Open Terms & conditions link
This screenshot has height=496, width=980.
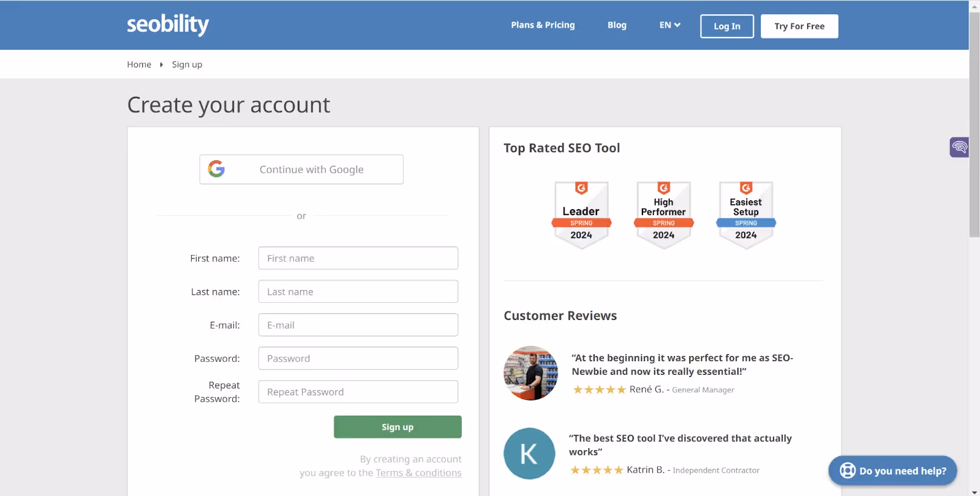pos(418,473)
